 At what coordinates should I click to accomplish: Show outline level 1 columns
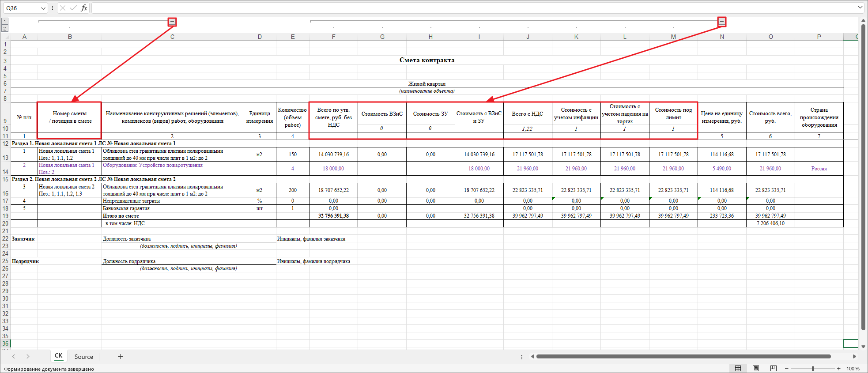[x=5, y=22]
